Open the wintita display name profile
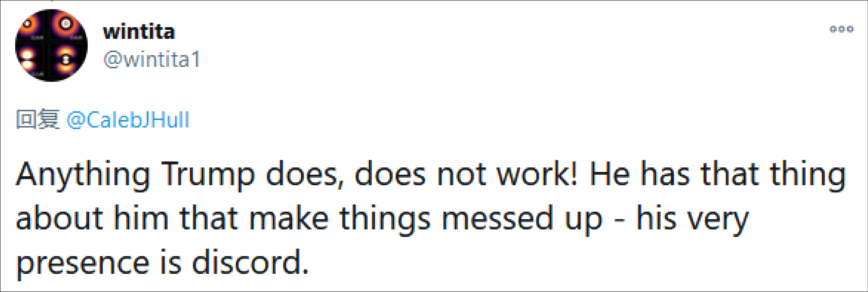Viewport: 868px width, 292px height. pyautogui.click(x=139, y=32)
